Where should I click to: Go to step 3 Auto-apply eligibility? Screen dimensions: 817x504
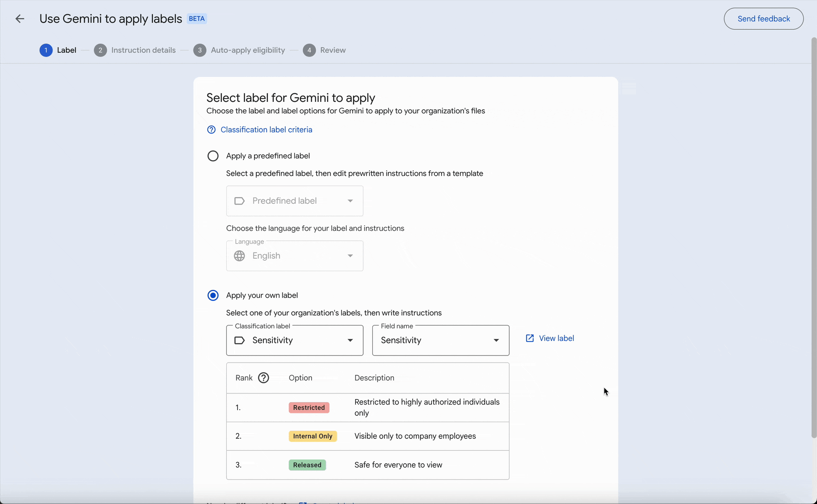click(239, 50)
